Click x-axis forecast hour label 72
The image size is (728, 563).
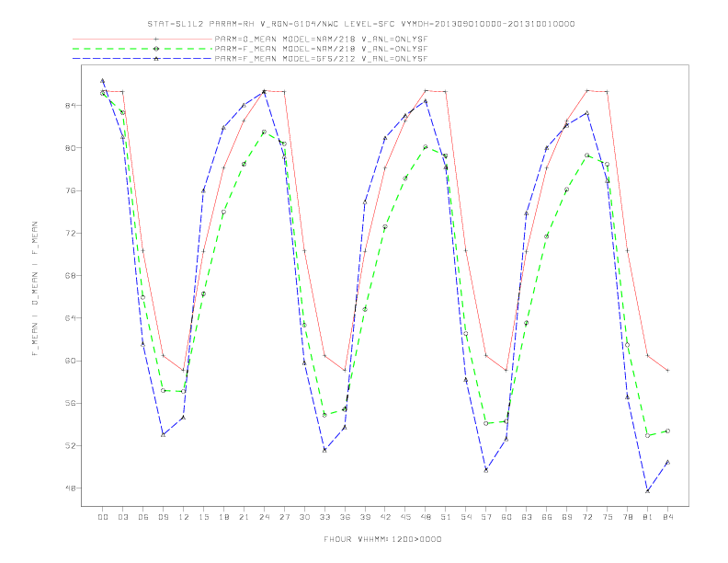(587, 517)
